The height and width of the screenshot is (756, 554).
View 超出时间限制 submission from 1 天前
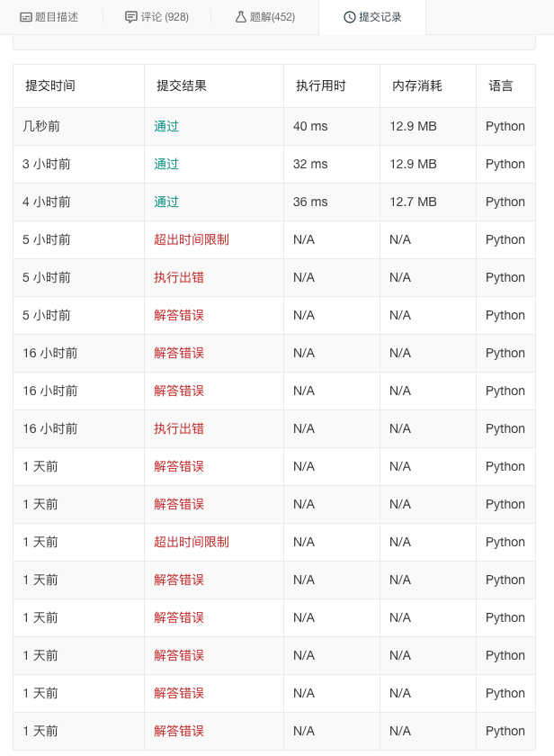(192, 543)
